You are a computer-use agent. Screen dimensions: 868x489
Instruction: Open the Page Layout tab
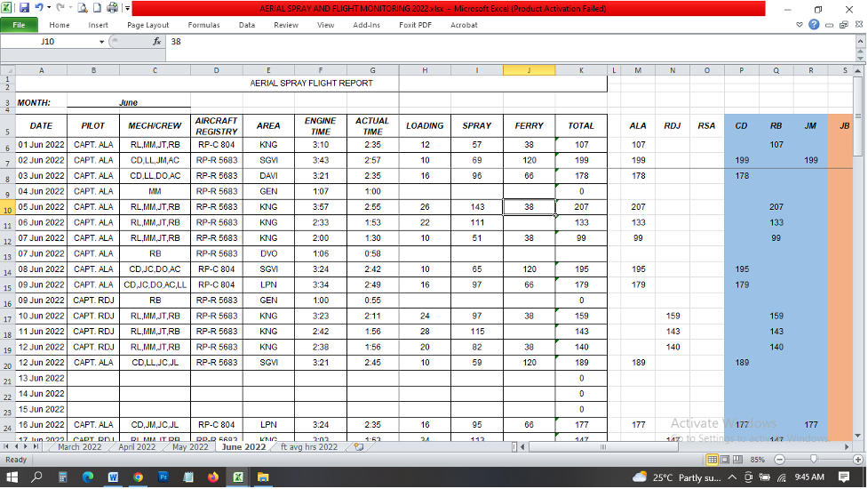[x=147, y=25]
